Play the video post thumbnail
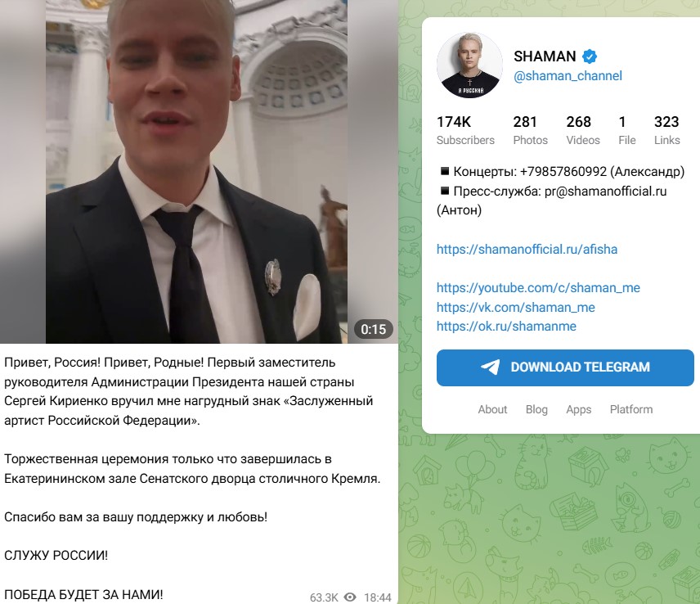Image resolution: width=700 pixels, height=604 pixels. coord(199,172)
